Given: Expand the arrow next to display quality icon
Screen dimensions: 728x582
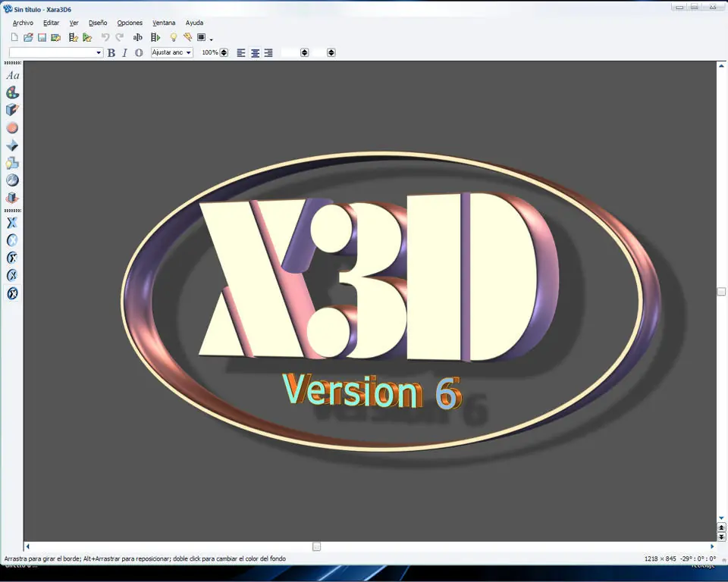Looking at the screenshot, I should tap(212, 39).
